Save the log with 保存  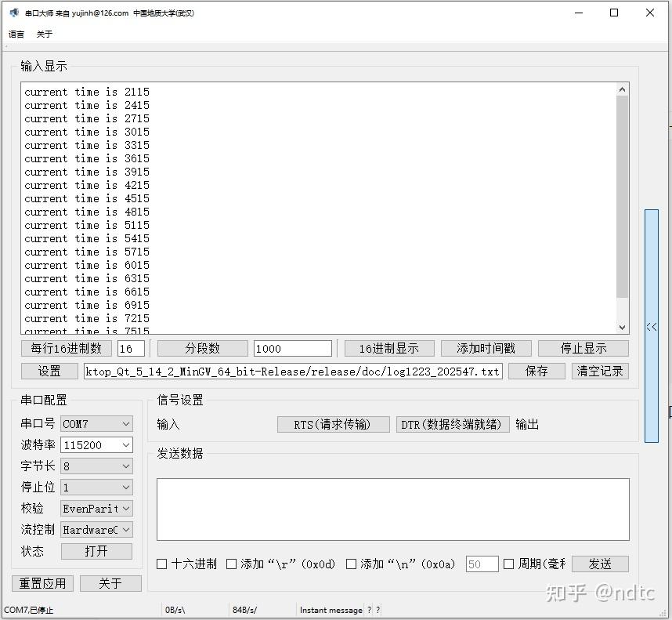click(536, 371)
